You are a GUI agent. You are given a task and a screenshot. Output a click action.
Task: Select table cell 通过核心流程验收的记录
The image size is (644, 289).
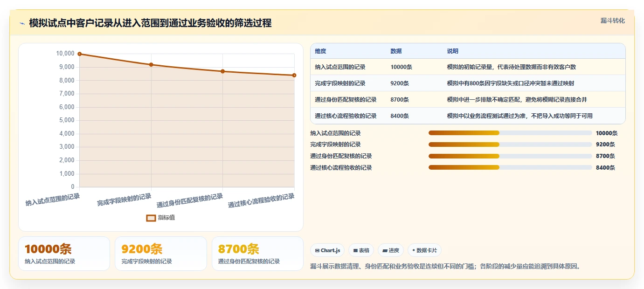346,116
